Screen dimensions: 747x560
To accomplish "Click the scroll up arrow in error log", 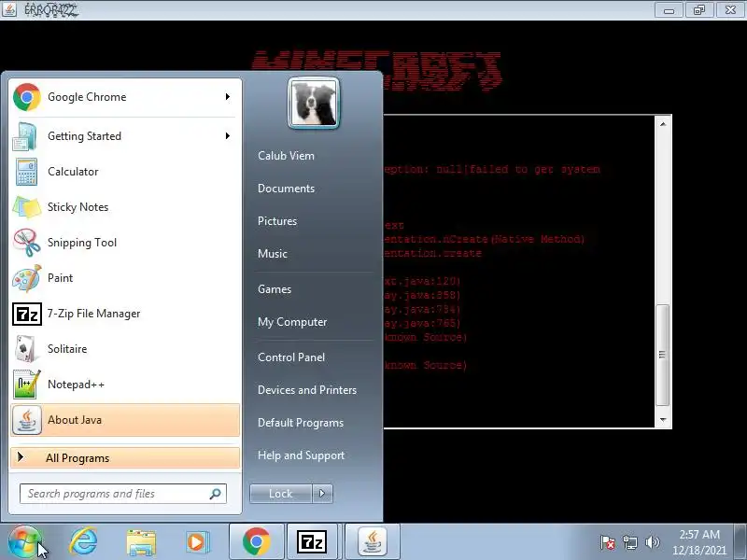I will [663, 124].
